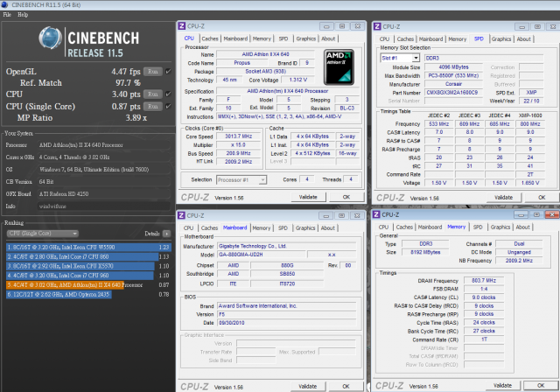The width and height of the screenshot is (560, 392).
Task: Click the Cinebench app icon in the title bar
Action: tap(5, 4)
